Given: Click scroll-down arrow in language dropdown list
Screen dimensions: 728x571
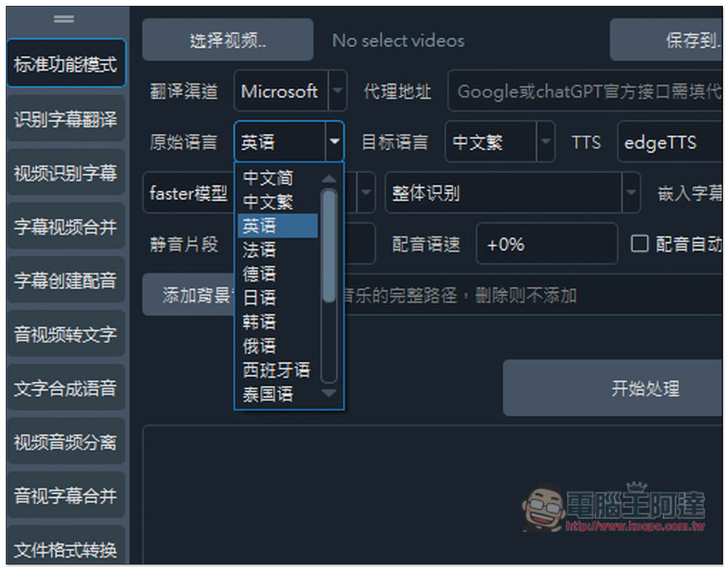Looking at the screenshot, I should [329, 392].
